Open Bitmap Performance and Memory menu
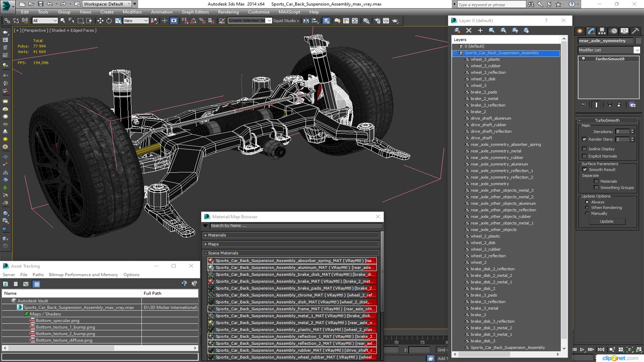The width and height of the screenshot is (644, 362). pos(84,275)
